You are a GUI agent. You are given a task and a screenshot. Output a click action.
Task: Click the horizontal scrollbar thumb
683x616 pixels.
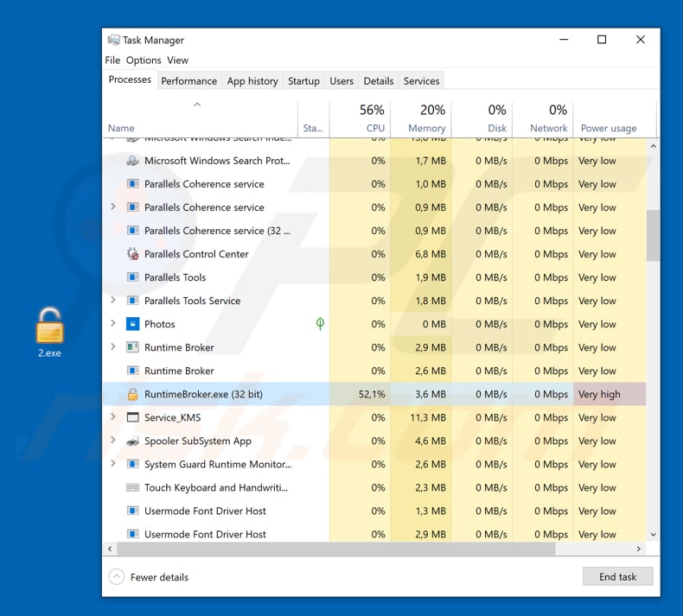tap(336, 549)
